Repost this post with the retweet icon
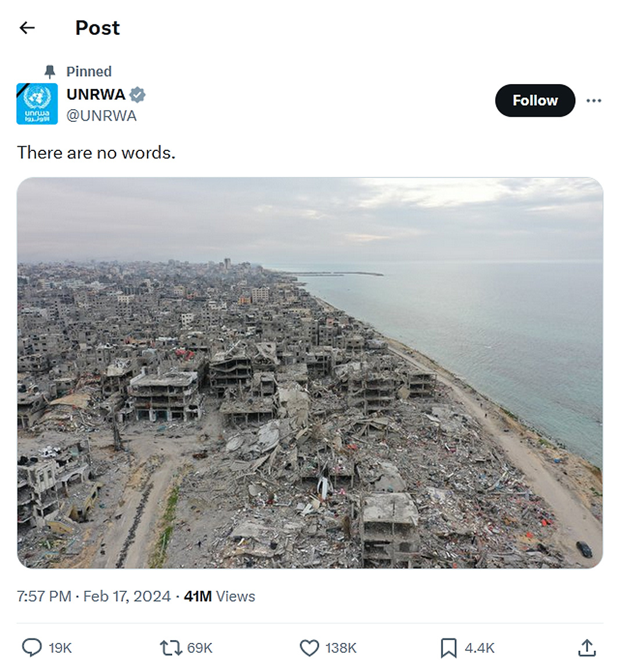 (171, 648)
